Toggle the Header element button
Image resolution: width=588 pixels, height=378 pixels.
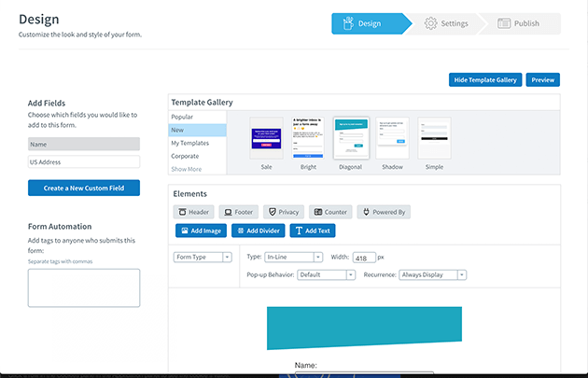pyautogui.click(x=194, y=212)
